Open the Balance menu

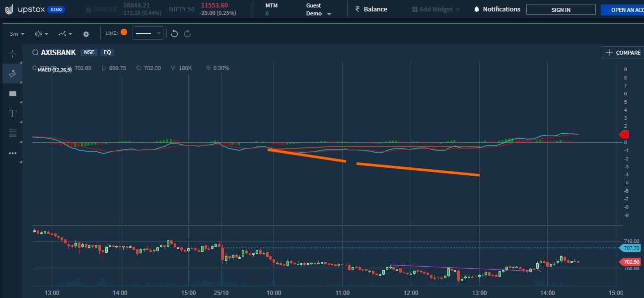[371, 9]
